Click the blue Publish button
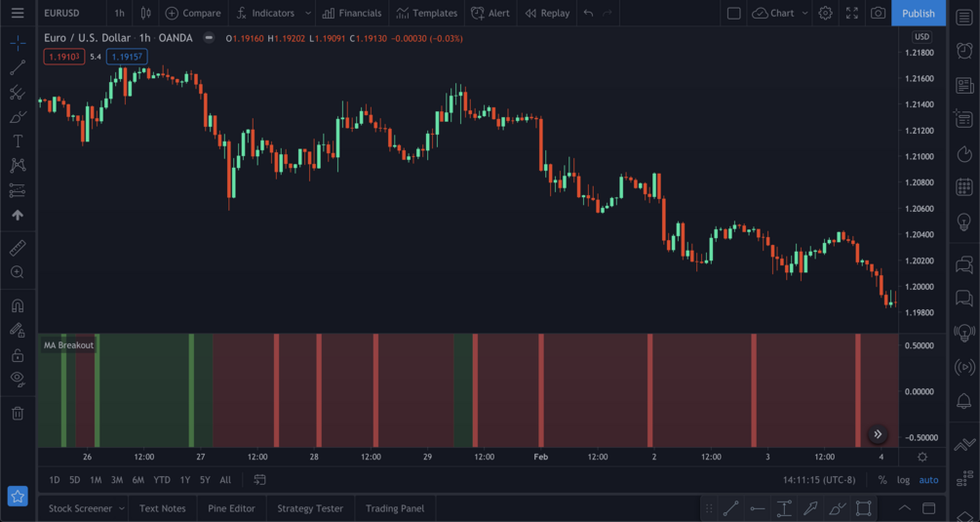The width and height of the screenshot is (980, 522). (x=919, y=13)
